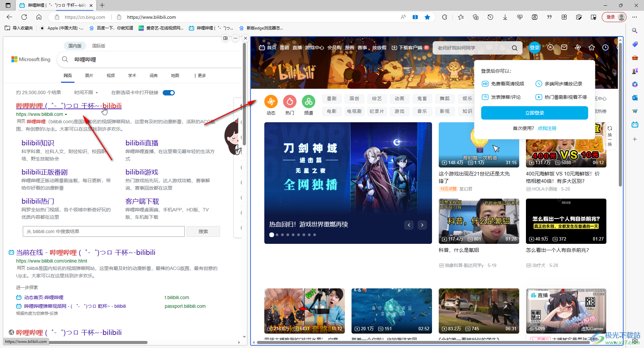The height and width of the screenshot is (348, 644).
Task: Open browser history icon
Action: 490,17
